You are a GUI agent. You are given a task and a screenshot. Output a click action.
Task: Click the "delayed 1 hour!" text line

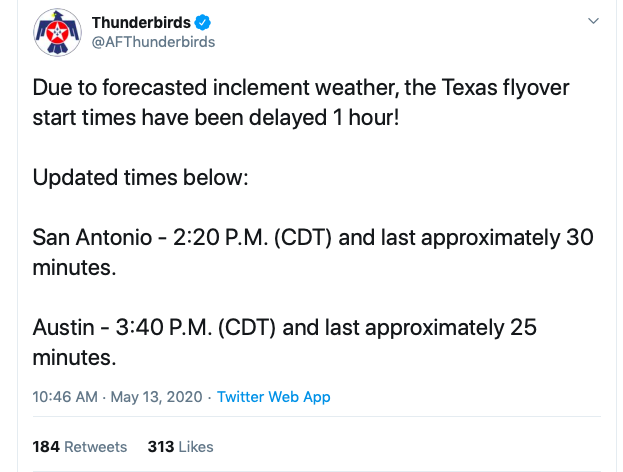[x=216, y=118]
